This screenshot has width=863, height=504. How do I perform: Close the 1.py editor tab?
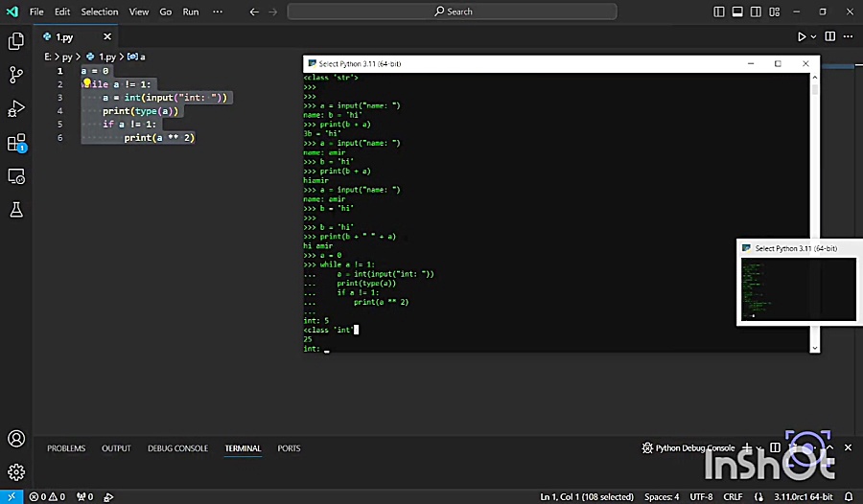point(107,36)
